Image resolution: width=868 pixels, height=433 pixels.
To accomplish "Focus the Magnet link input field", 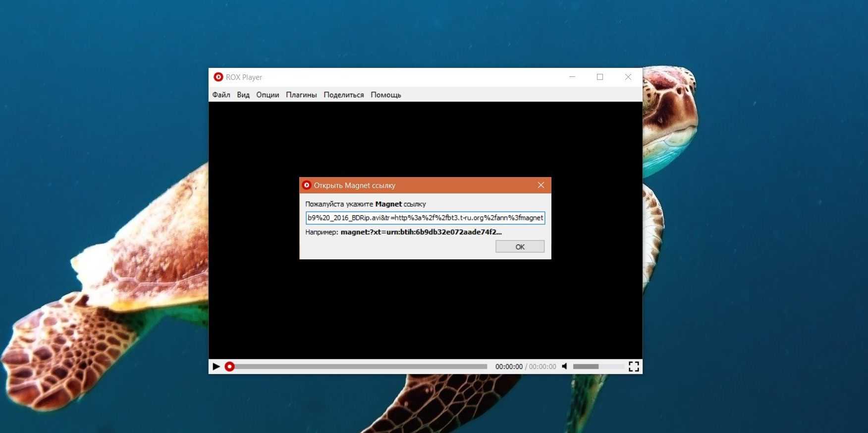I will [425, 218].
